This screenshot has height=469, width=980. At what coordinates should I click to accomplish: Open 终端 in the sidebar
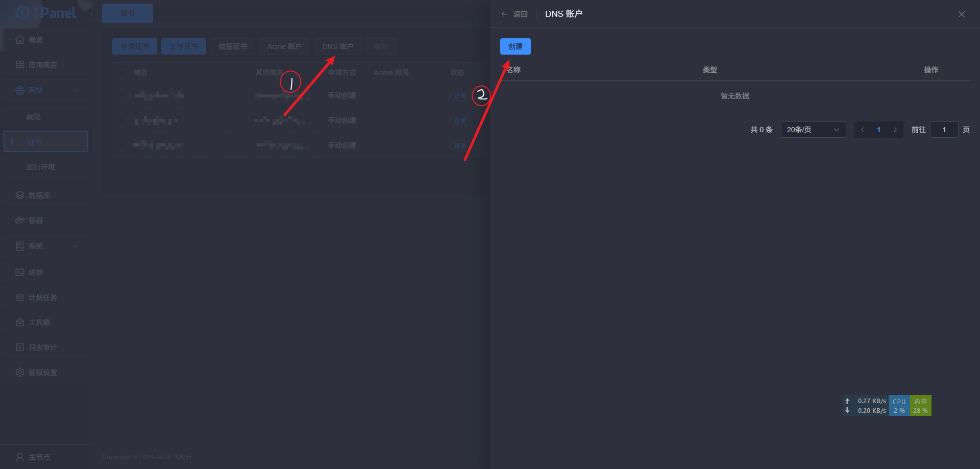pyautogui.click(x=35, y=273)
